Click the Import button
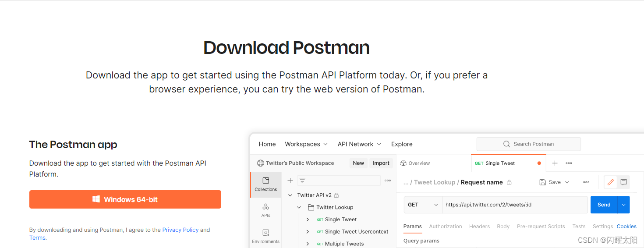The width and height of the screenshot is (644, 248). (381, 163)
